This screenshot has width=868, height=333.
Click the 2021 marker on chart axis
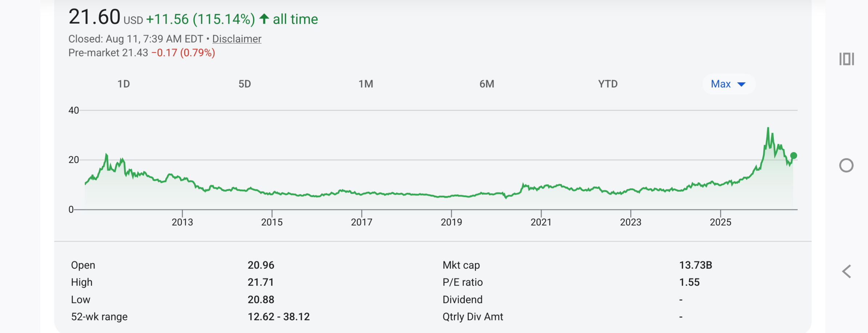click(x=541, y=222)
